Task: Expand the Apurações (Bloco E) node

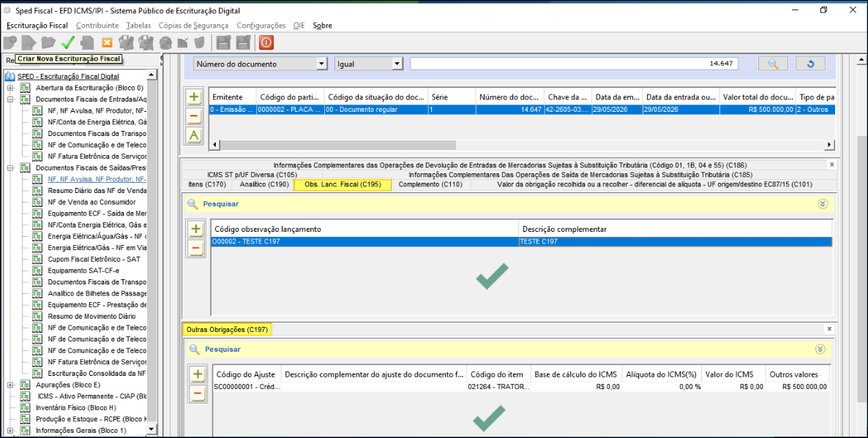Action: coord(10,385)
